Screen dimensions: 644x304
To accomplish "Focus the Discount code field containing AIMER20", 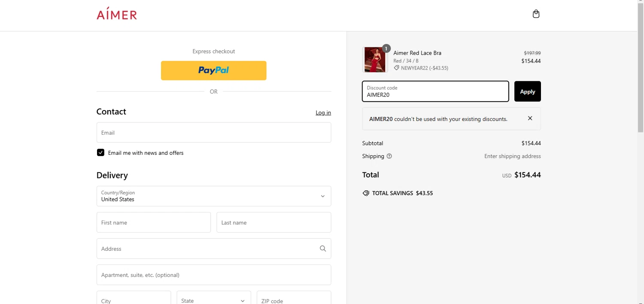I will click(x=435, y=91).
